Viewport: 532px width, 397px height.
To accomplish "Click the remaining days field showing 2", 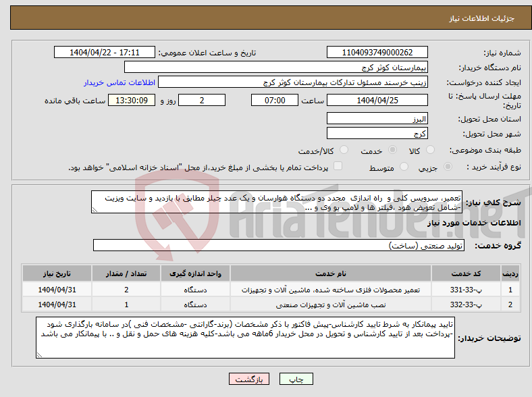I will coord(202,100).
